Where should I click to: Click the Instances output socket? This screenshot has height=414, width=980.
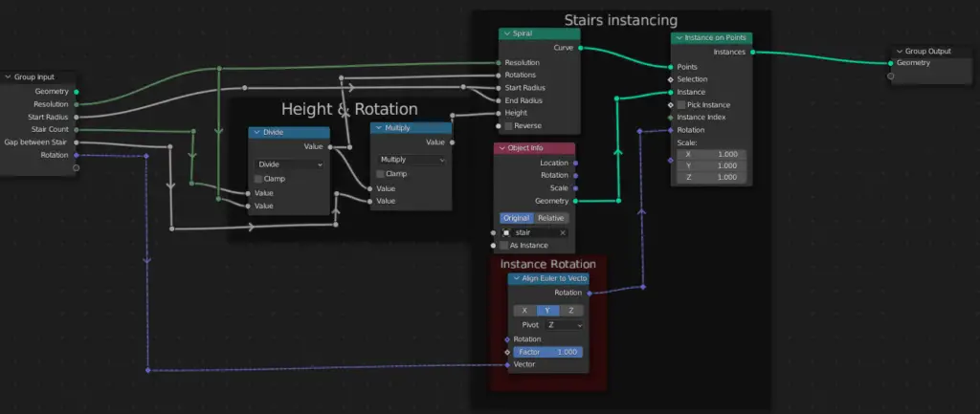click(x=752, y=52)
